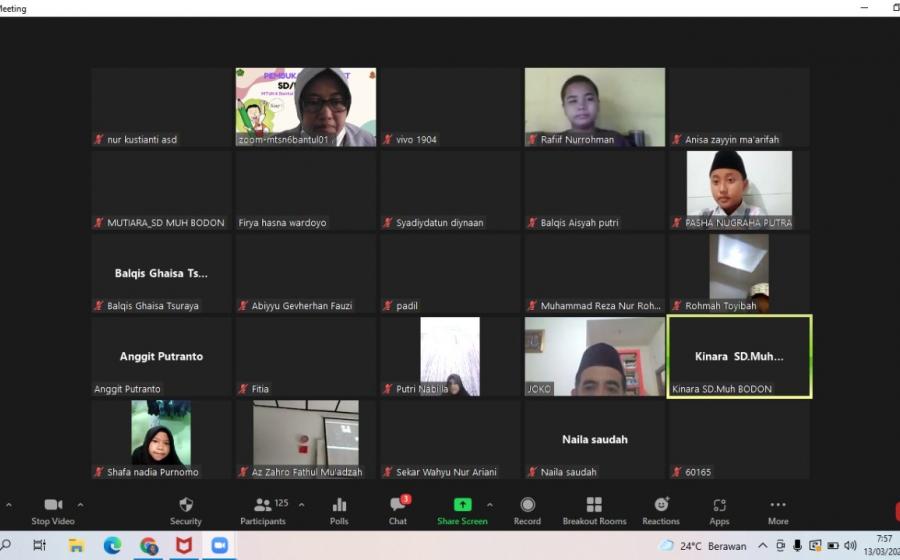
Task: Open Chat with unread messages
Action: 398,505
